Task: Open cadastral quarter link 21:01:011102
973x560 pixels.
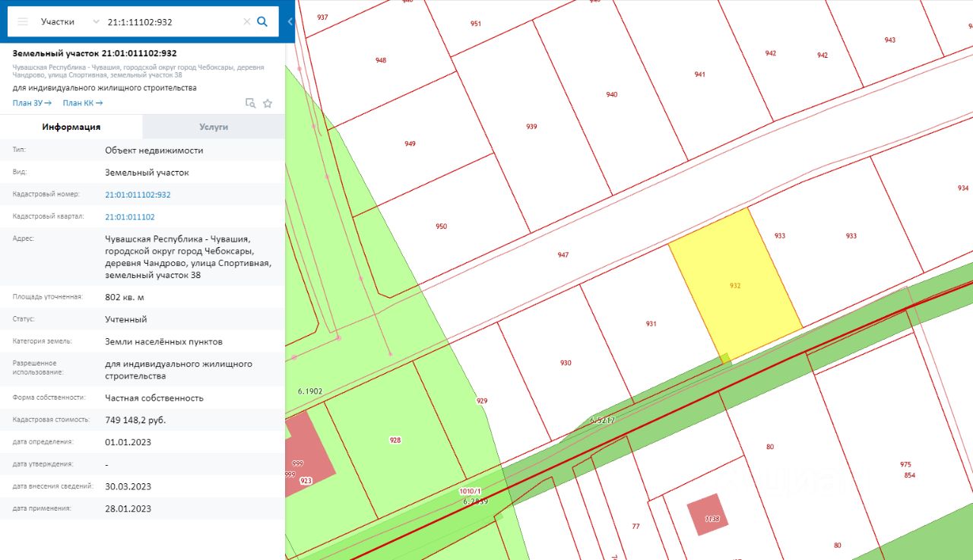Action: [x=129, y=217]
